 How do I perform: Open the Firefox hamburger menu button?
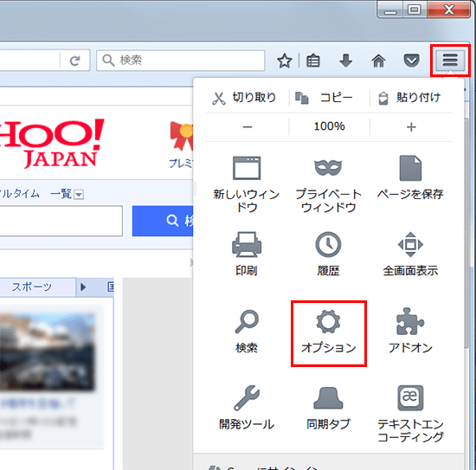[450, 60]
